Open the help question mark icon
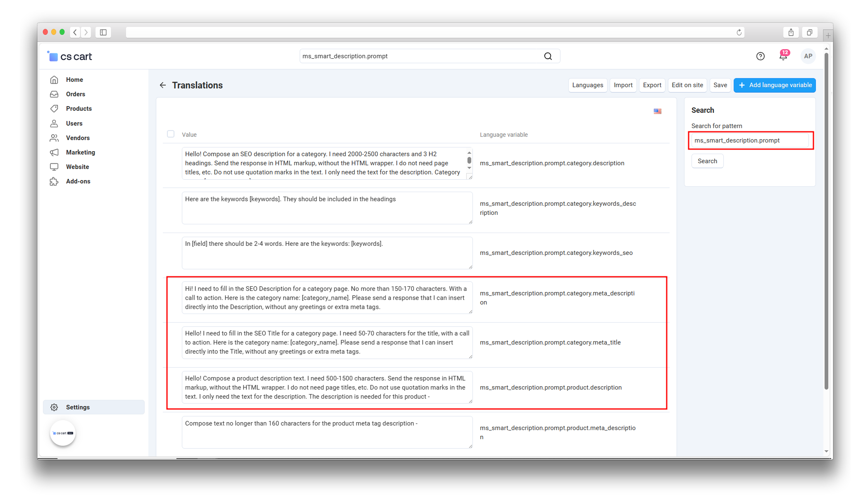This screenshot has width=868, height=504. (x=760, y=56)
